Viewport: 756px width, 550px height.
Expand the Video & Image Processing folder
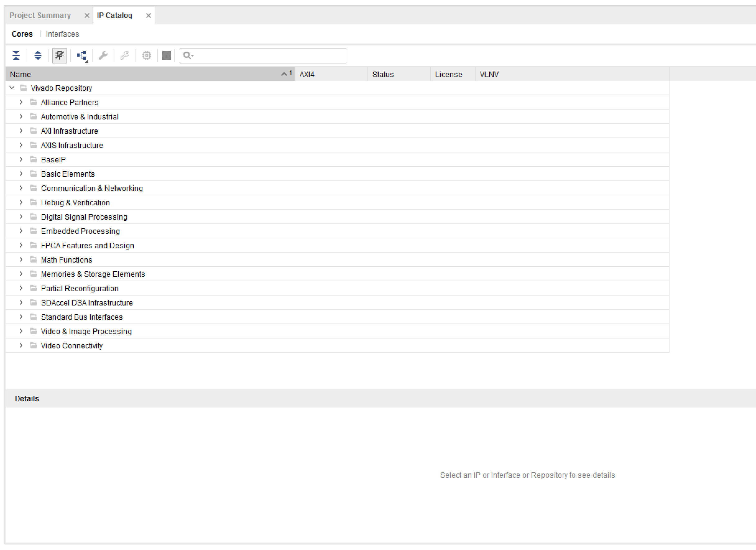[21, 332]
